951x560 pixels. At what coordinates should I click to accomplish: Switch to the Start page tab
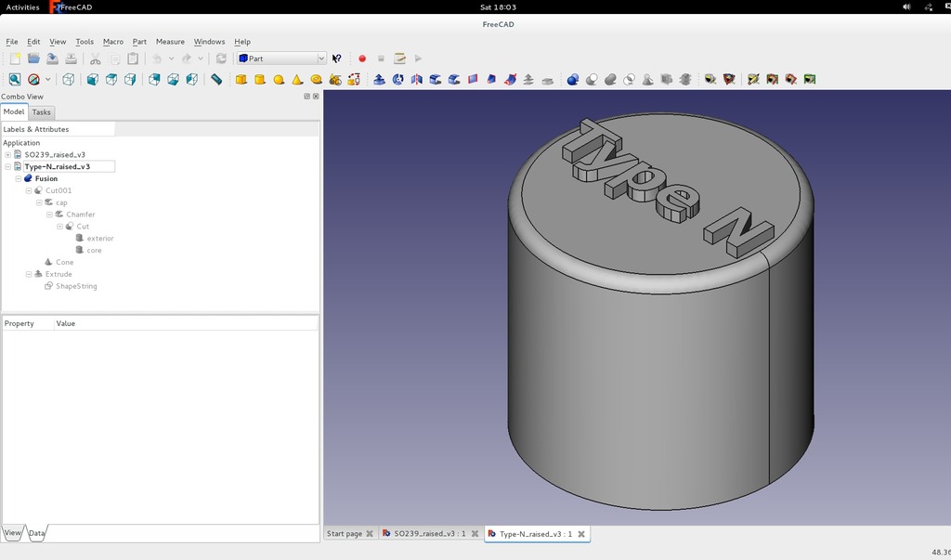pyautogui.click(x=345, y=534)
